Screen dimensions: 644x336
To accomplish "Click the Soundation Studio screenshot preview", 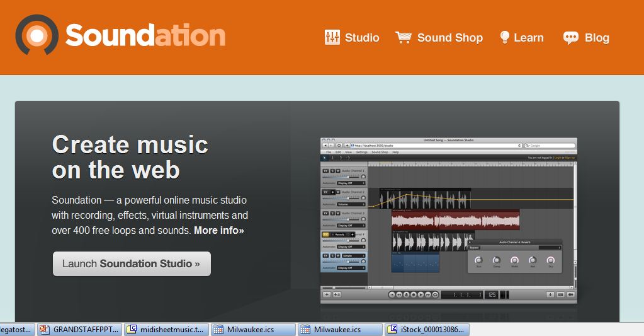I will click(448, 221).
